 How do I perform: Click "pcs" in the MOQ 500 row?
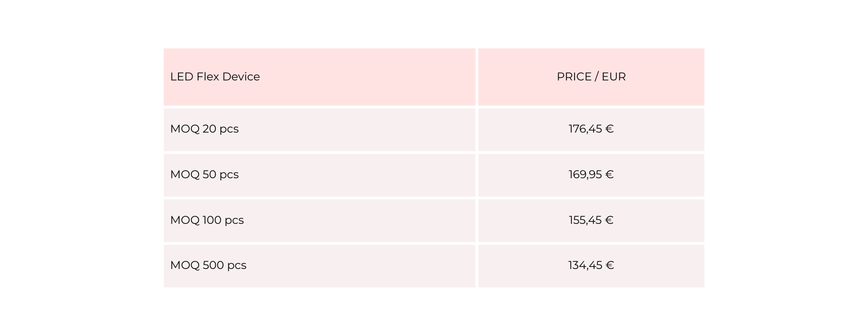(237, 266)
